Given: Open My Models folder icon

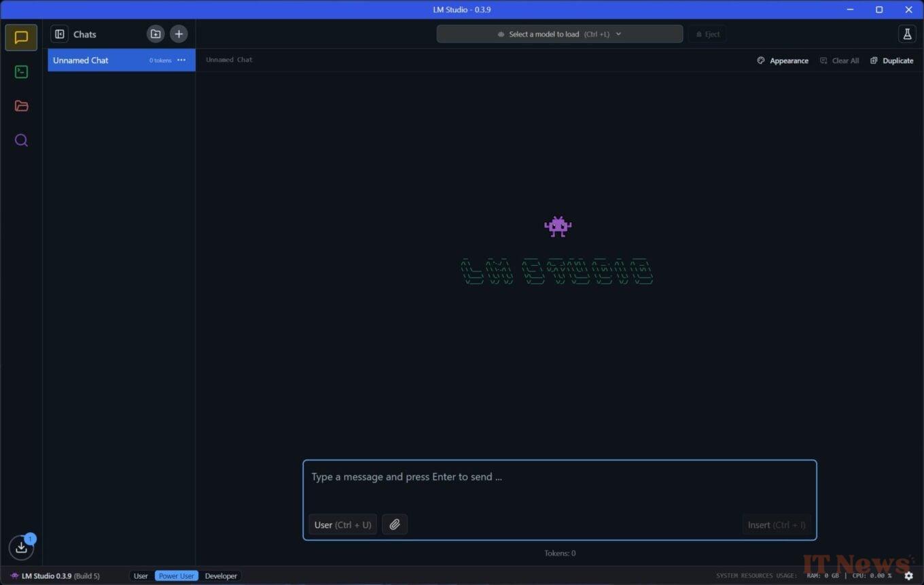Looking at the screenshot, I should pos(21,106).
